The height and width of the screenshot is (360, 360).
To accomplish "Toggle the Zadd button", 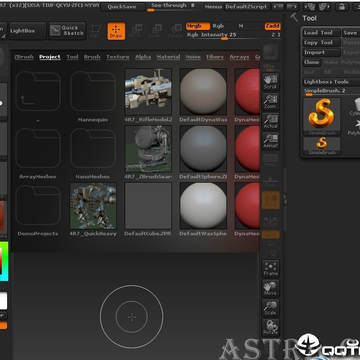I will [x=273, y=26].
